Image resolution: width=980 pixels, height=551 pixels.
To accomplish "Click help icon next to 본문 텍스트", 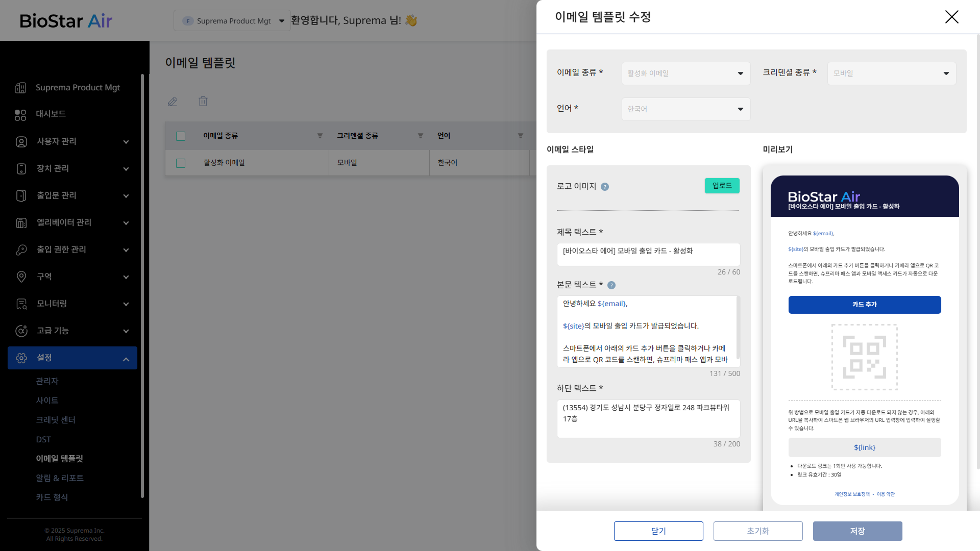I will coord(611,285).
